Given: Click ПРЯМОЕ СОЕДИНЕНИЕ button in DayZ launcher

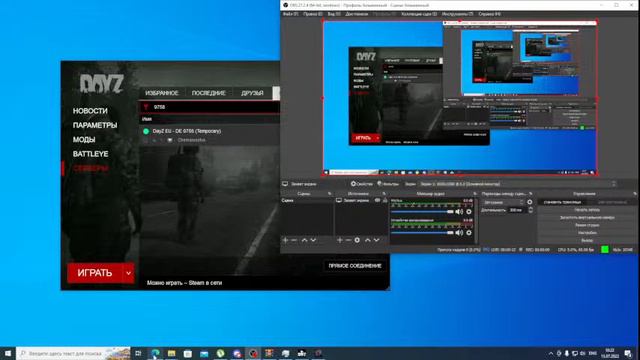Looking at the screenshot, I should tap(355, 266).
